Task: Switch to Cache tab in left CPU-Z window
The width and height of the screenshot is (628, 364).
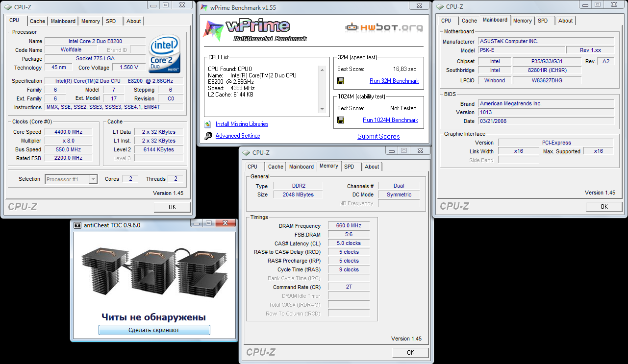Action: (37, 21)
